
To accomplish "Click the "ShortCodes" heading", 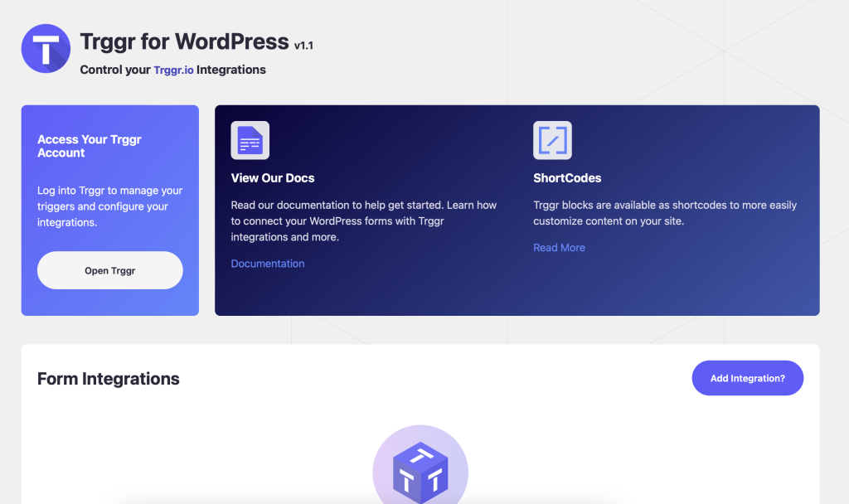I will pos(567,178).
